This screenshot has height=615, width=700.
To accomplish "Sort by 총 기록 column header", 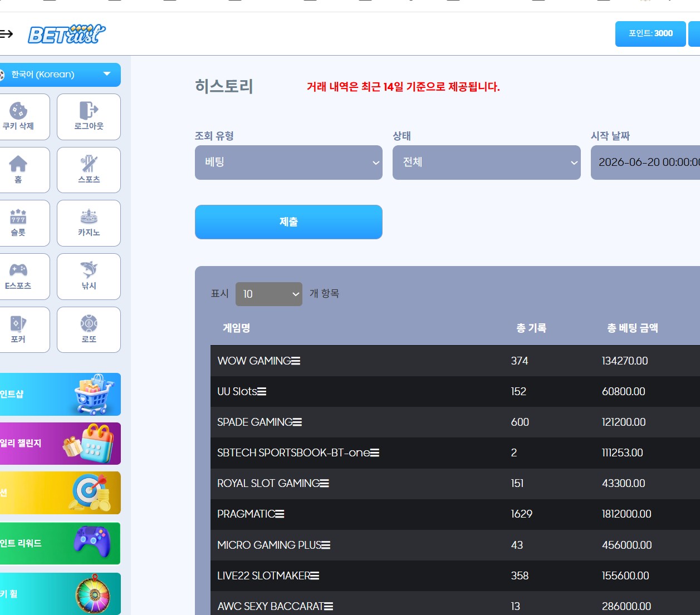I will [531, 328].
